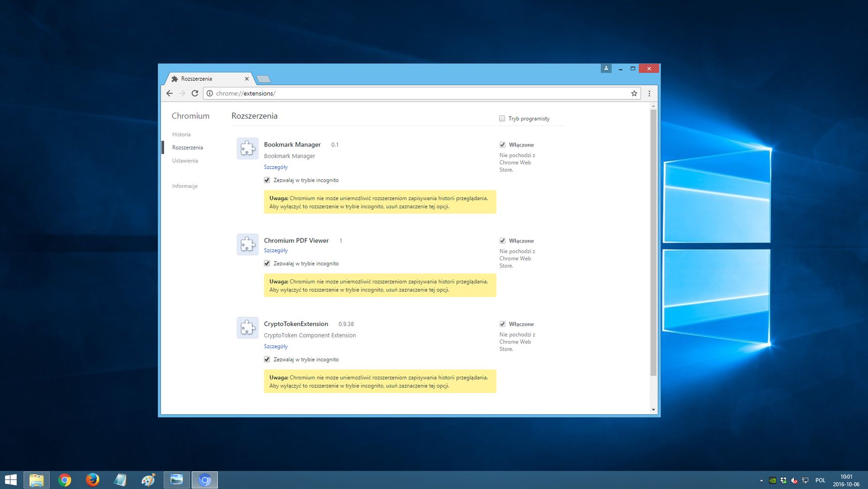Image resolution: width=868 pixels, height=489 pixels.
Task: Open the user profile button in title bar
Action: pos(606,68)
